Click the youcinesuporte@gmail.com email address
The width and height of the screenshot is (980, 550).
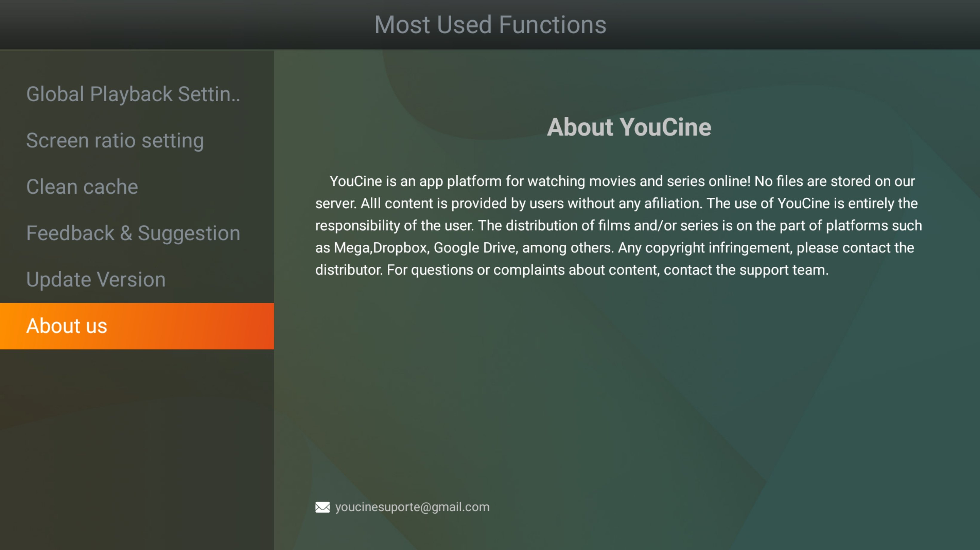coord(412,507)
